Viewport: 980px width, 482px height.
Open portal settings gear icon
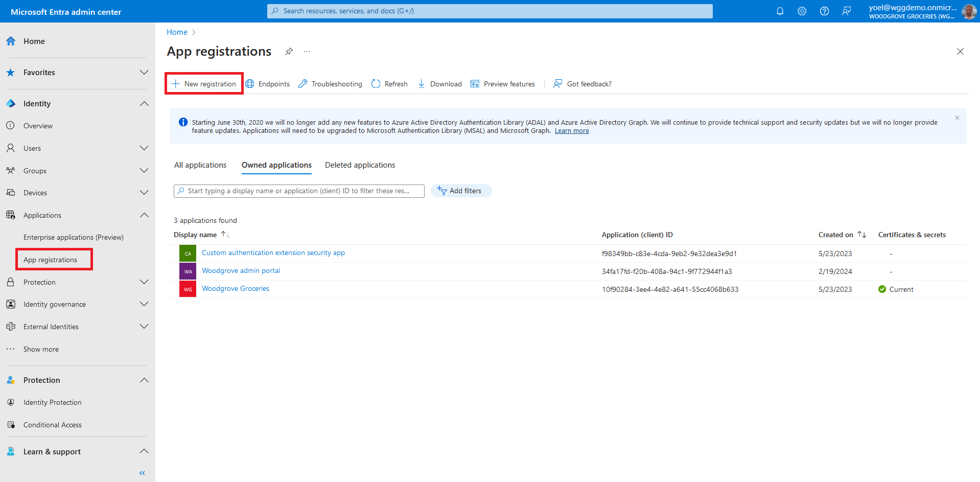(x=802, y=11)
